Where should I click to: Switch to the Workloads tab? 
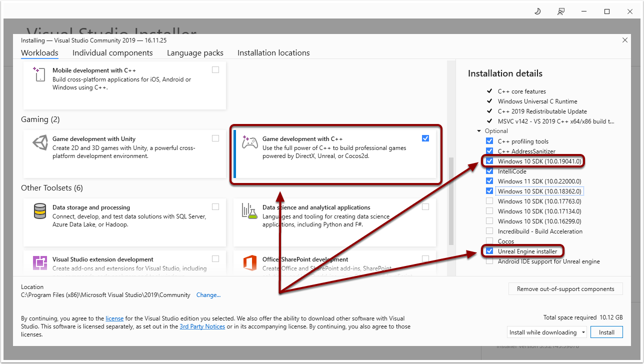click(39, 53)
